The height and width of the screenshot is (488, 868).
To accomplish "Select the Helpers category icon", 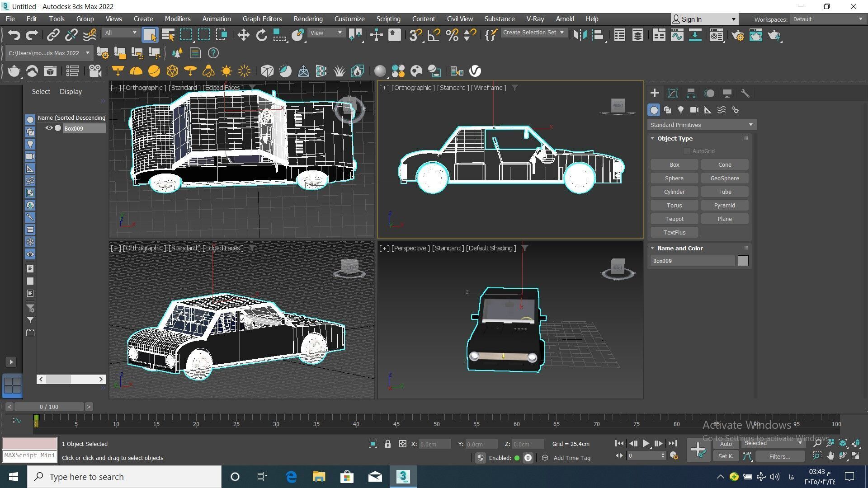I will [708, 110].
